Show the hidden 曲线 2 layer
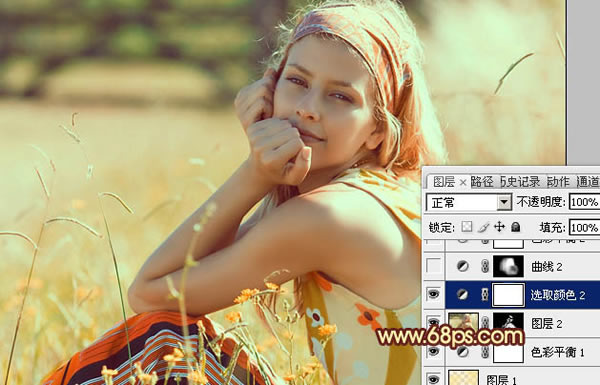The width and height of the screenshot is (600, 385). (x=434, y=266)
